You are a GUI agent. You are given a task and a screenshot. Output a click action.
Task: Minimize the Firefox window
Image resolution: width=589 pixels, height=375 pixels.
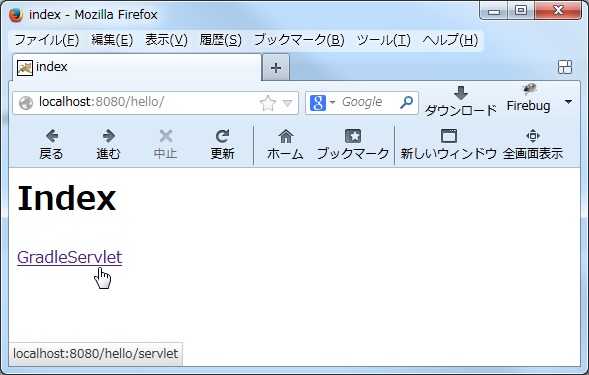[494, 11]
